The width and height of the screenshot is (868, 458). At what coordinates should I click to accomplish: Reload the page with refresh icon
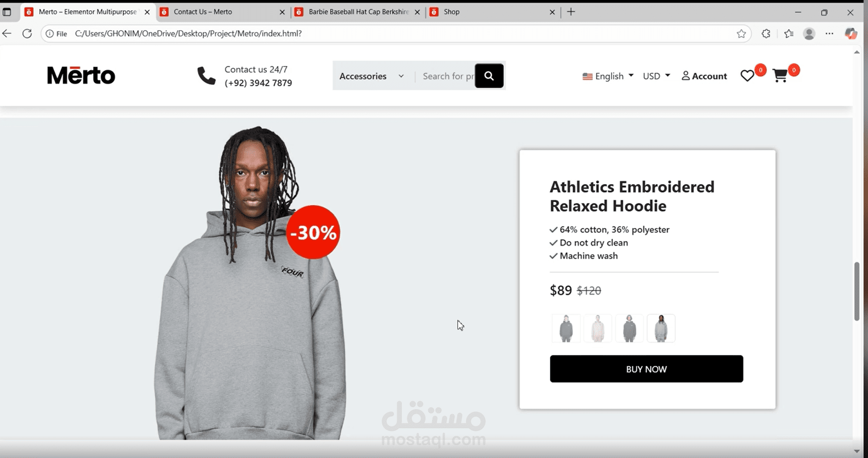pyautogui.click(x=27, y=34)
